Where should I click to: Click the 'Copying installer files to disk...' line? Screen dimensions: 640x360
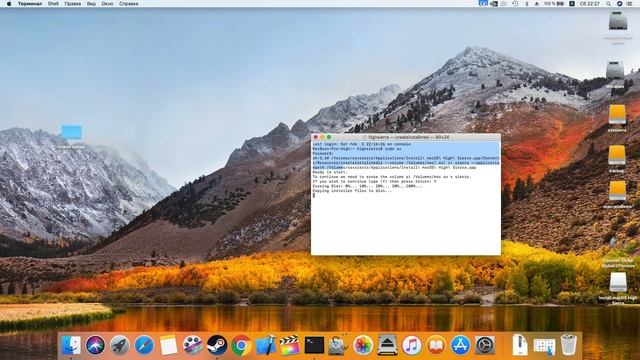(x=352, y=191)
